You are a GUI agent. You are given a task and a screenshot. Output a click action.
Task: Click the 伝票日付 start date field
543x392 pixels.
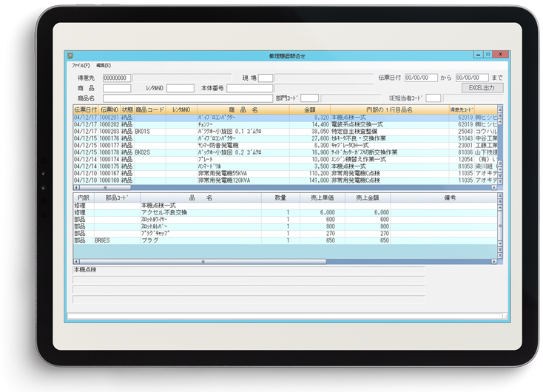421,78
